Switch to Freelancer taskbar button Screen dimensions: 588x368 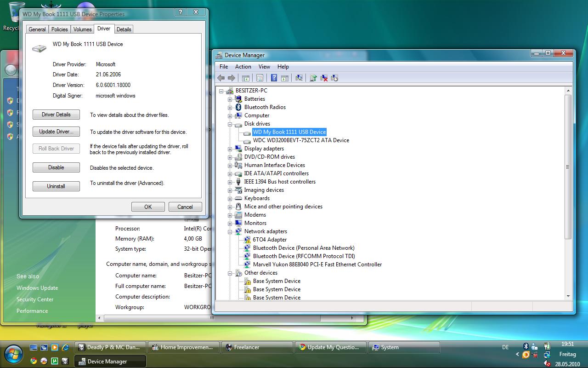(x=257, y=347)
